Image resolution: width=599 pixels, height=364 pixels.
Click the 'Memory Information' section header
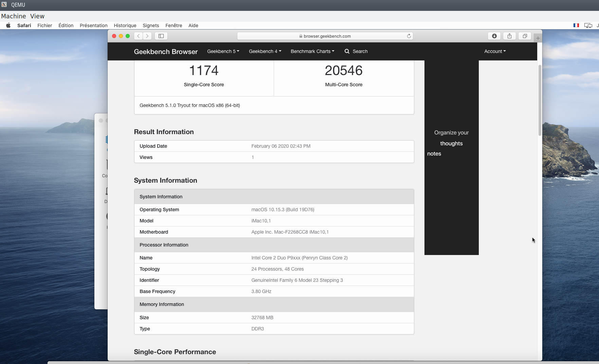point(274,304)
